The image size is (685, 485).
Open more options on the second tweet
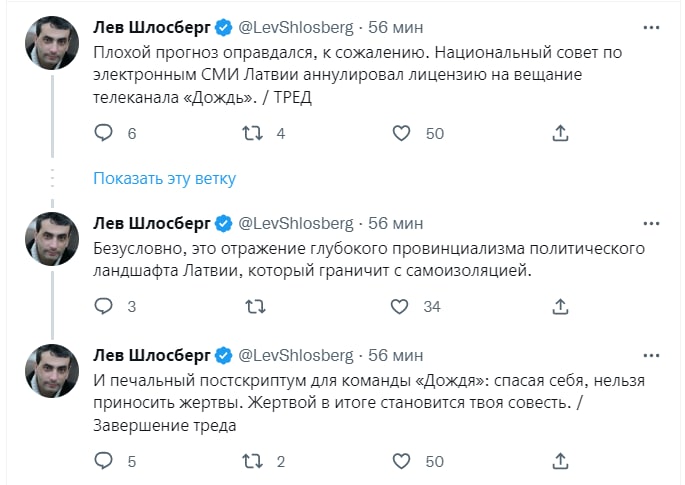(x=651, y=222)
